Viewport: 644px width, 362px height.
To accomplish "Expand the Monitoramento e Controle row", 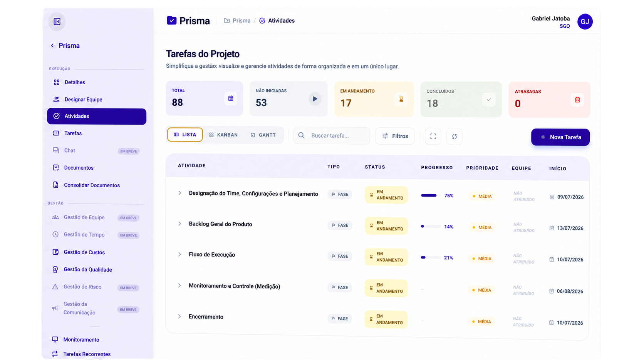I will [x=179, y=285].
